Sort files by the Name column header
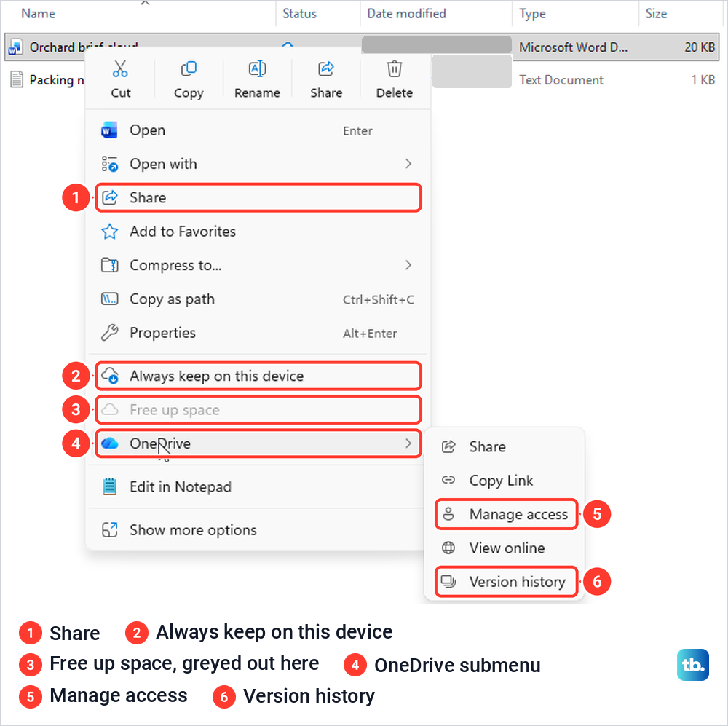Image resolution: width=728 pixels, height=726 pixels. (38, 13)
